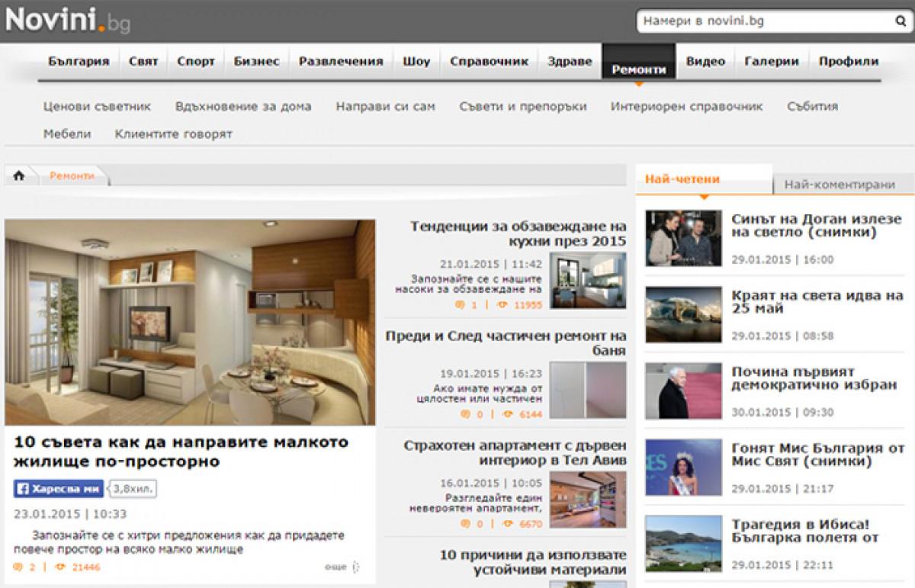Open the Ценови съветник submenu link

(x=97, y=107)
